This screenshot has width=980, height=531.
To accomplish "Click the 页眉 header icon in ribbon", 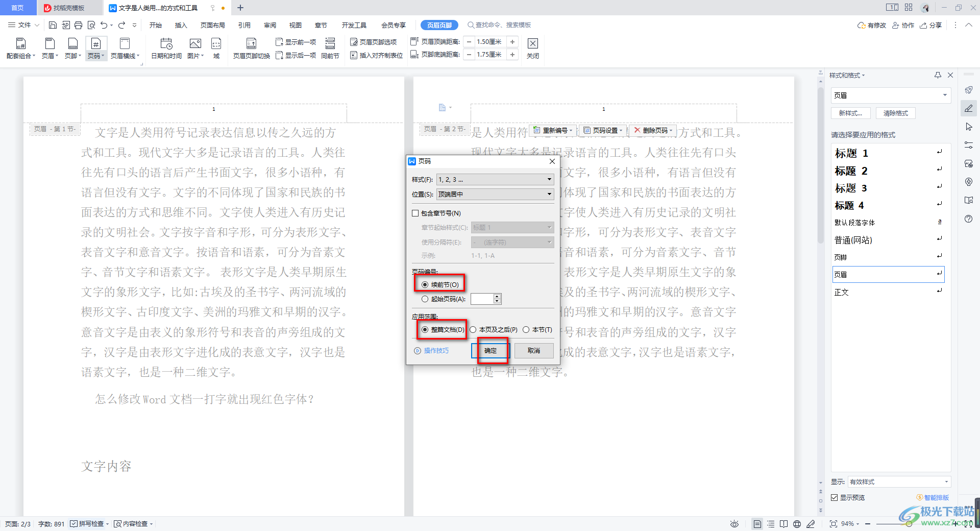I will click(50, 49).
